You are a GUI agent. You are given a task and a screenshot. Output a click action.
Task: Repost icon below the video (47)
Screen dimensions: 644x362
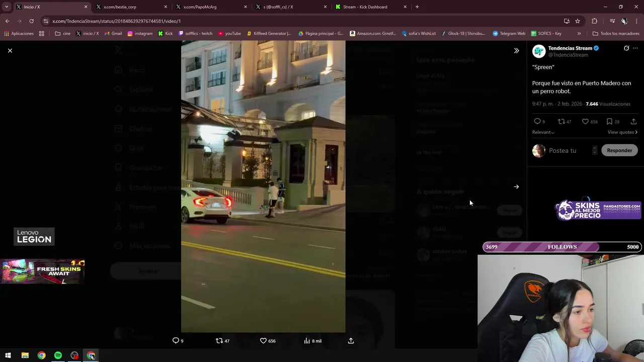point(222,341)
